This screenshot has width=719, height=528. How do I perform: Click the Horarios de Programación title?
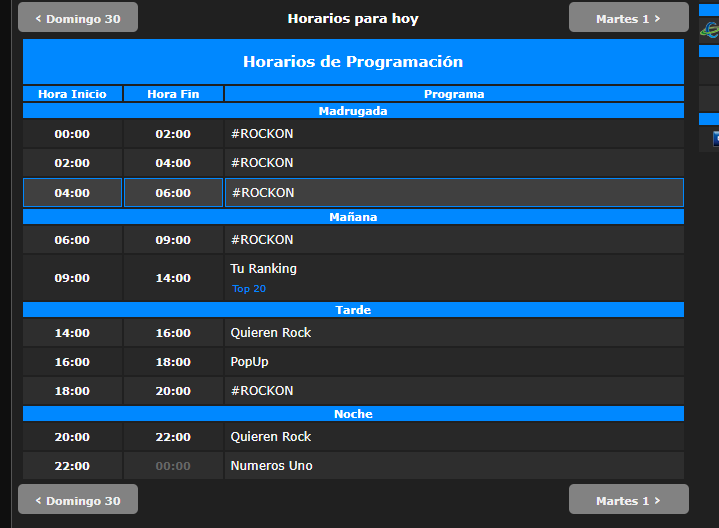pyautogui.click(x=353, y=62)
